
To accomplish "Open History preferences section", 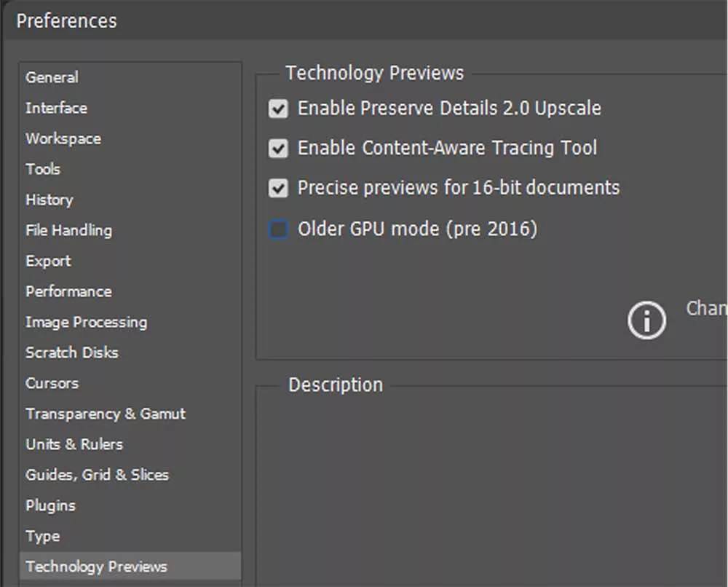I will pyautogui.click(x=50, y=200).
